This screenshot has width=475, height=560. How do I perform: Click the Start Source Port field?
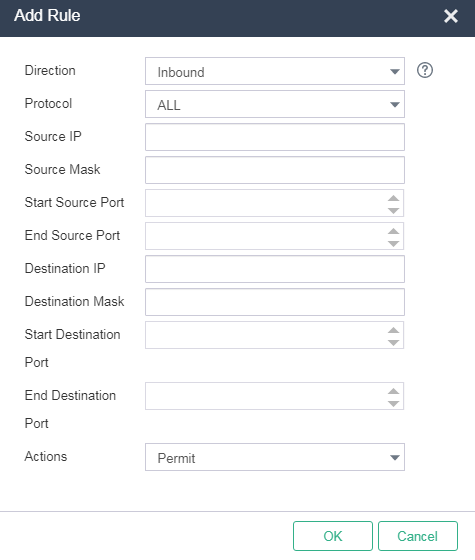[266, 203]
